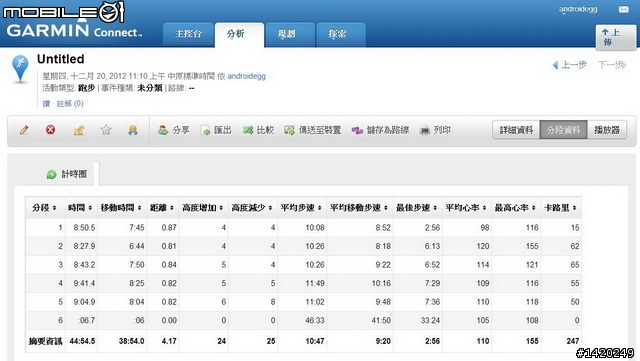Sort table by 最佳步速 column
Viewport: 640px width, 361px height.
pos(417,207)
